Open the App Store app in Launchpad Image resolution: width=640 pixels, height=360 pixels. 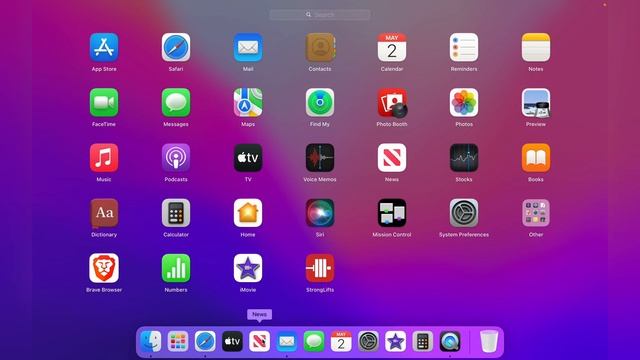pos(104,47)
